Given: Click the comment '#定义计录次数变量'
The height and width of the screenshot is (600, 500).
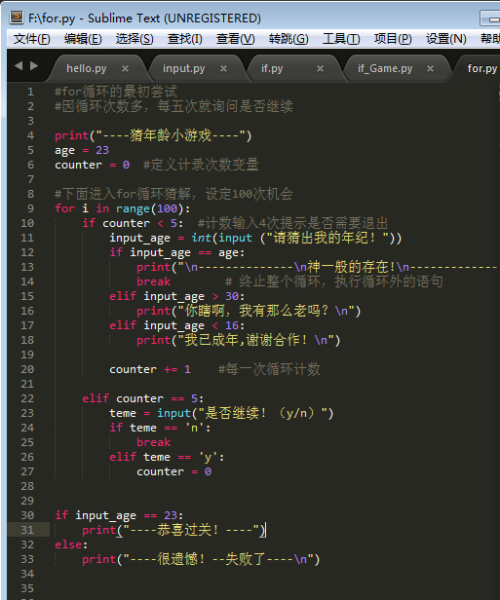Looking at the screenshot, I should pos(201,165).
